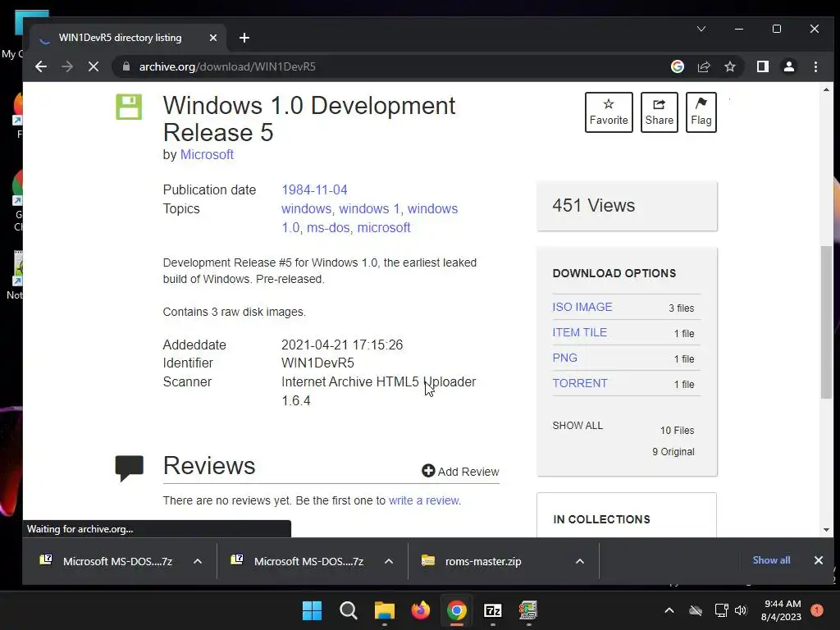
Task: Click the Reviews speech bubble icon
Action: click(129, 468)
